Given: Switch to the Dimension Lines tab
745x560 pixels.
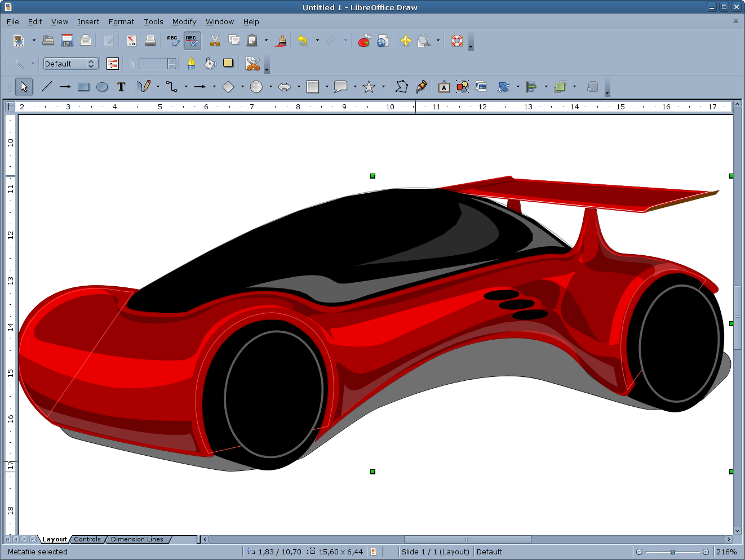Looking at the screenshot, I should (137, 539).
